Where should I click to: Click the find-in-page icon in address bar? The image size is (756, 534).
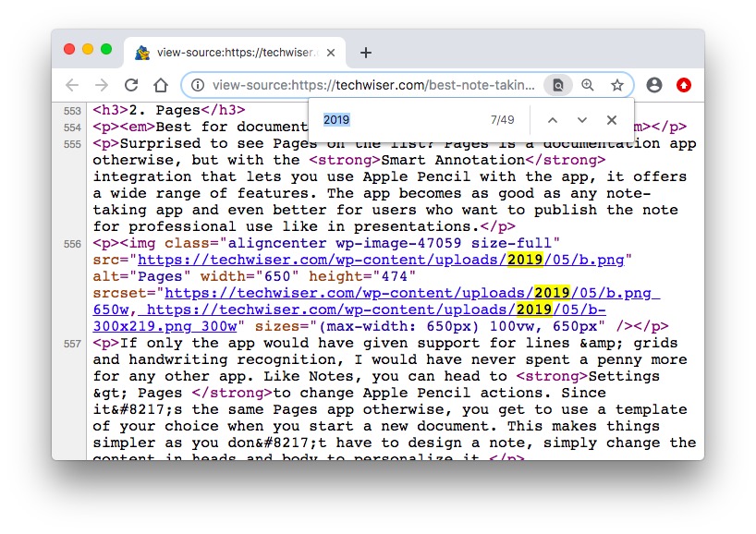point(557,85)
